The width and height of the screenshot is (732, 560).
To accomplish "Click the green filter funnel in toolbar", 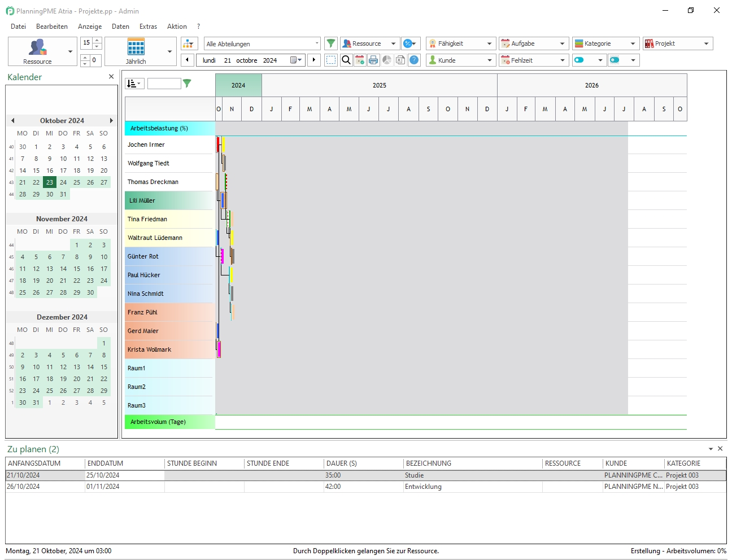I will point(331,43).
